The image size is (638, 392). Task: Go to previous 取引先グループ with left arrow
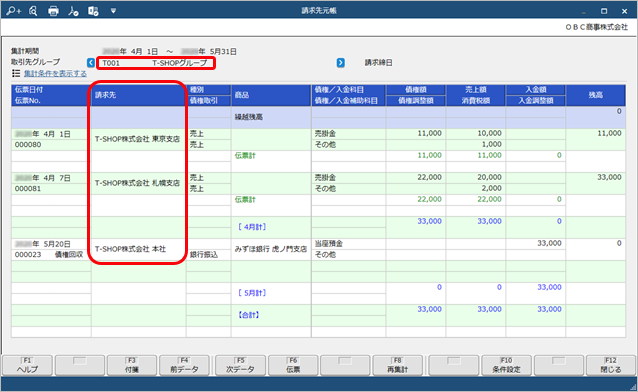pos(91,63)
